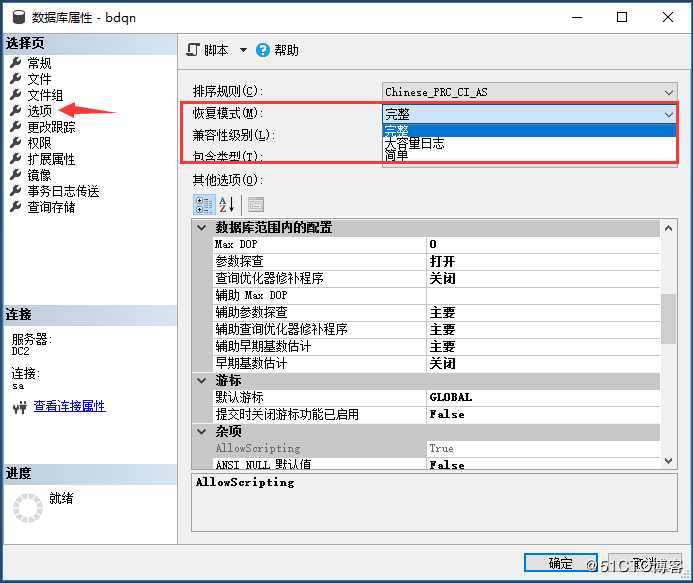Select the ANSI NULL 默认值 row
The width and height of the screenshot is (693, 583).
click(437, 465)
